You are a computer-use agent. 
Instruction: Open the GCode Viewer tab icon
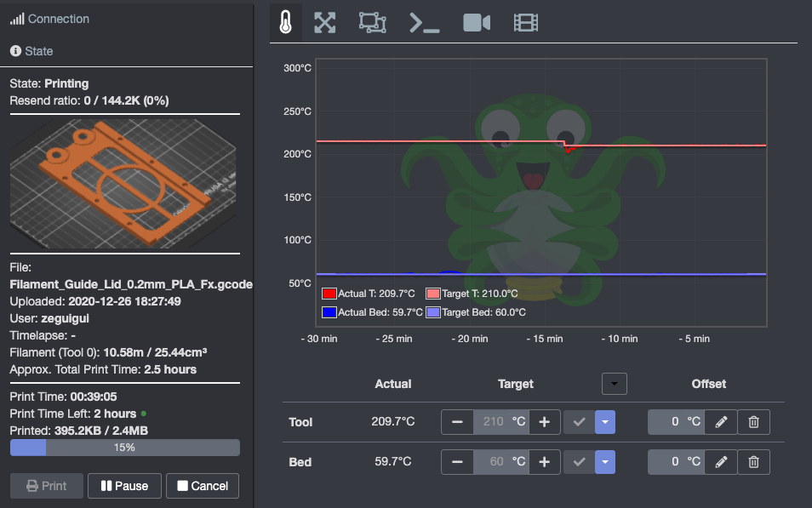372,22
